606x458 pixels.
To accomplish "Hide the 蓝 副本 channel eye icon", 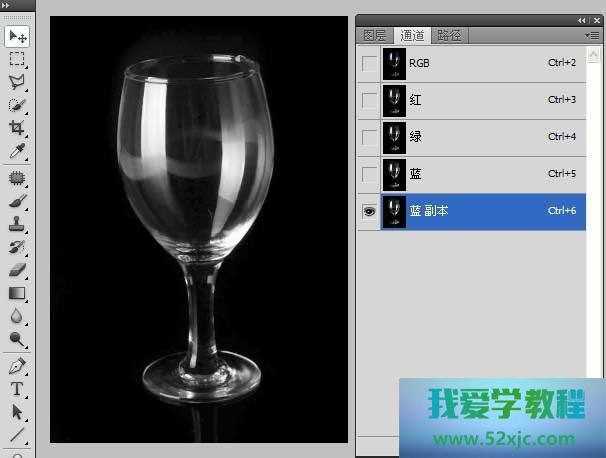I will coord(369,212).
